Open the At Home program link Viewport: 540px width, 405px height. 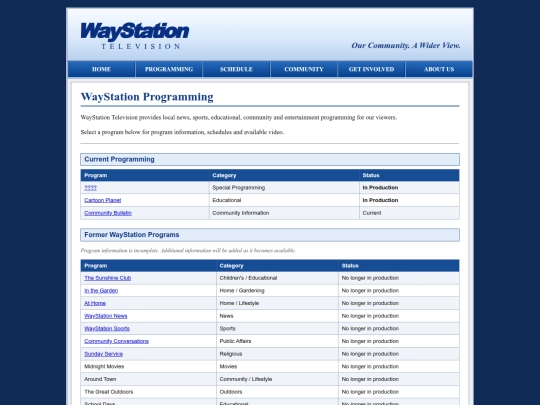(95, 303)
